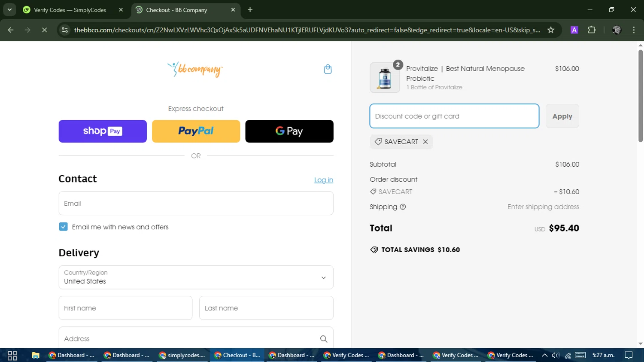Viewport: 644px width, 362px height.
Task: Open the Chrome three-dot menu
Action: [634, 30]
